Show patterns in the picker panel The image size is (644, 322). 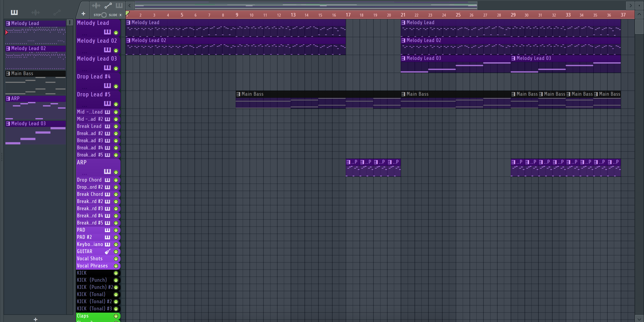click(14, 12)
